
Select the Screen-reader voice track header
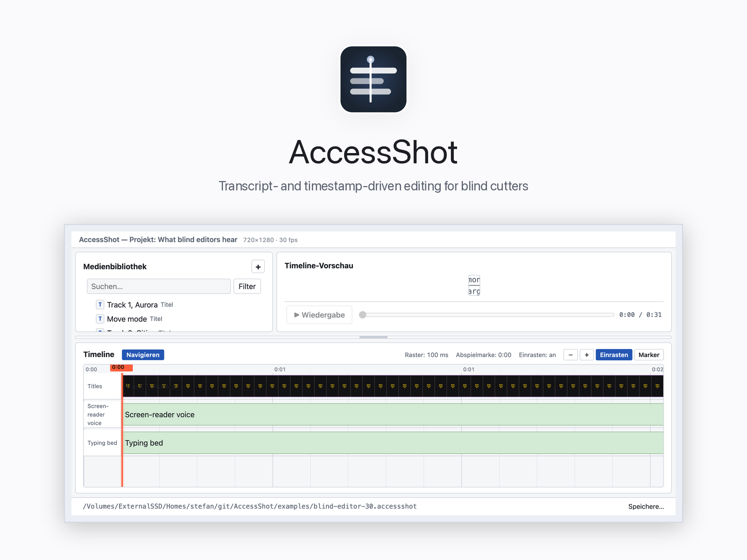pos(103,414)
